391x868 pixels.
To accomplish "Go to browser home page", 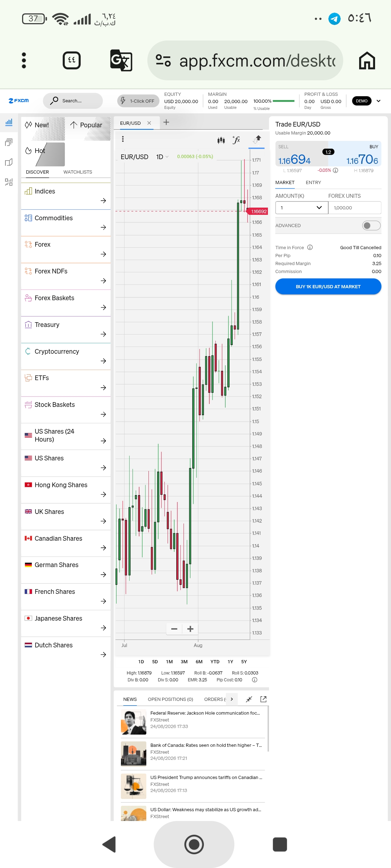I will click(367, 60).
